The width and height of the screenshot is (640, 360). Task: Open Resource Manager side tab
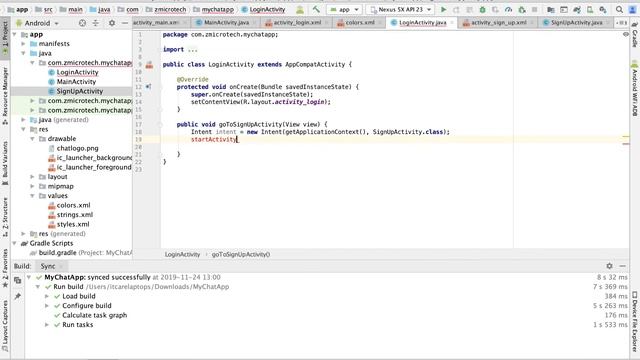point(5,95)
